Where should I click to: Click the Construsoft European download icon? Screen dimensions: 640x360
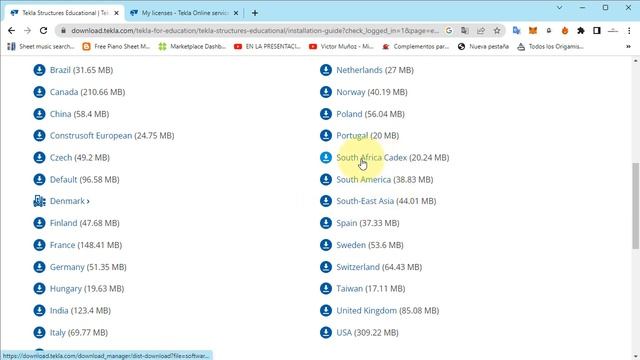tap(39, 136)
